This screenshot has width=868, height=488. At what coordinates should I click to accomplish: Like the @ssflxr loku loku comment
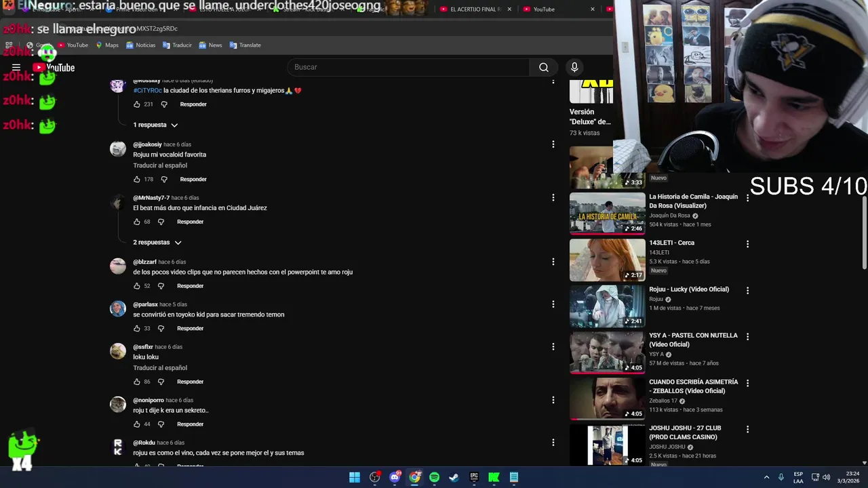(x=137, y=382)
